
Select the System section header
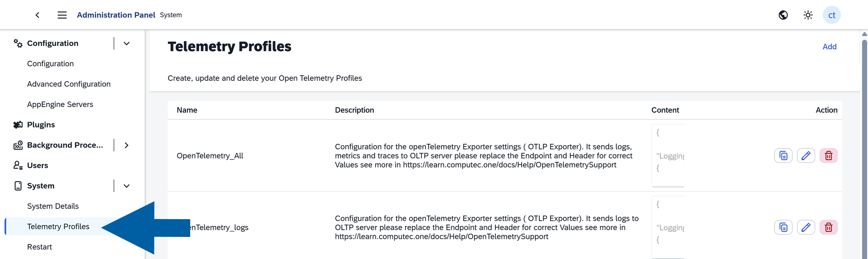[41, 186]
